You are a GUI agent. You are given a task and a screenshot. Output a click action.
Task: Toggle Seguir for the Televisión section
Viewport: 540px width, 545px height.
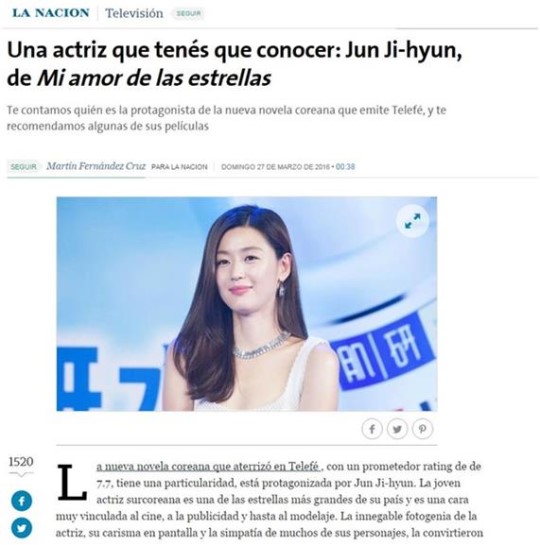tap(188, 13)
